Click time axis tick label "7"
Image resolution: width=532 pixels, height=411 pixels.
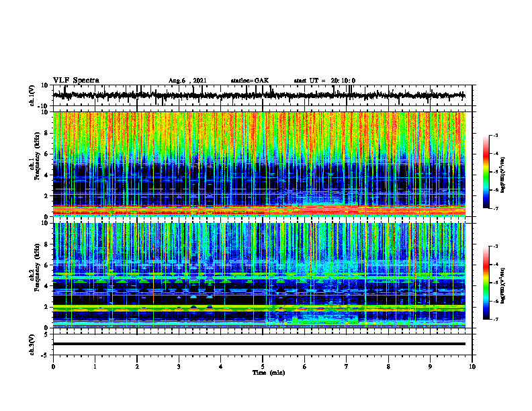click(x=347, y=367)
